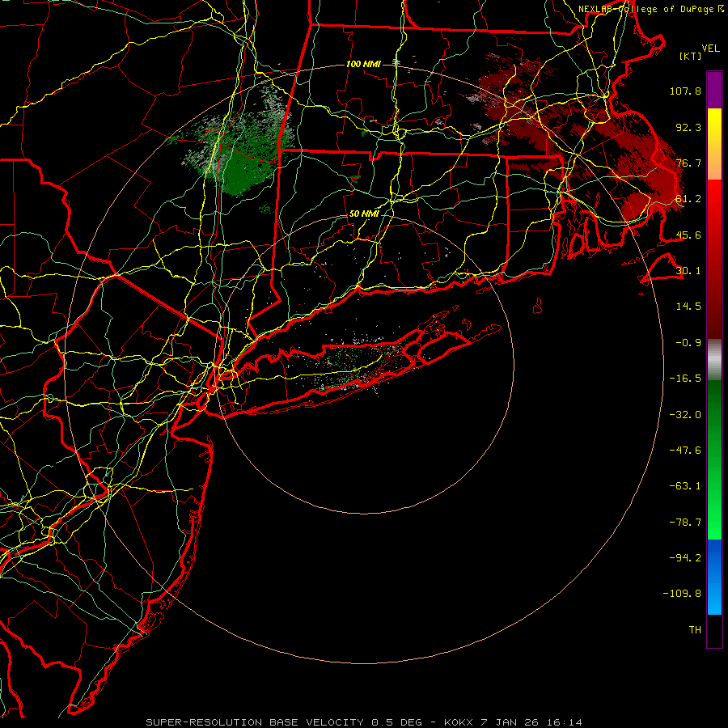Image resolution: width=728 pixels, height=728 pixels.
Task: Click the 92.3 value on velocity scale
Action: [x=688, y=127]
